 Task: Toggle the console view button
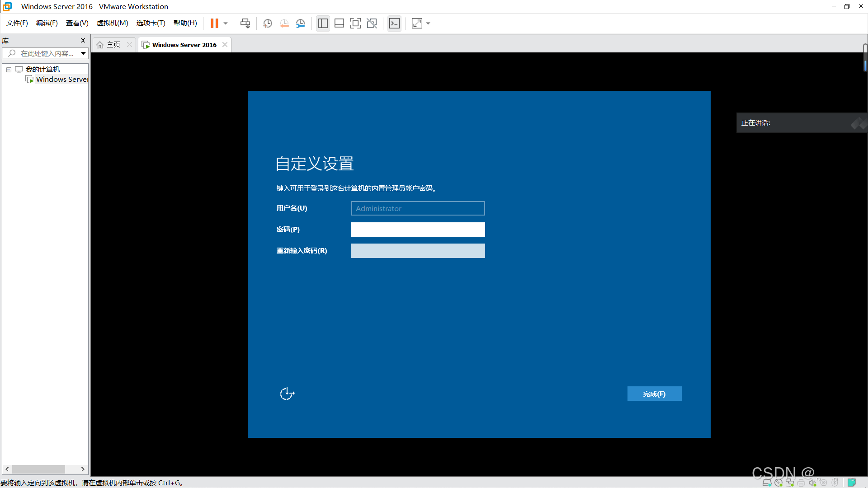point(394,23)
